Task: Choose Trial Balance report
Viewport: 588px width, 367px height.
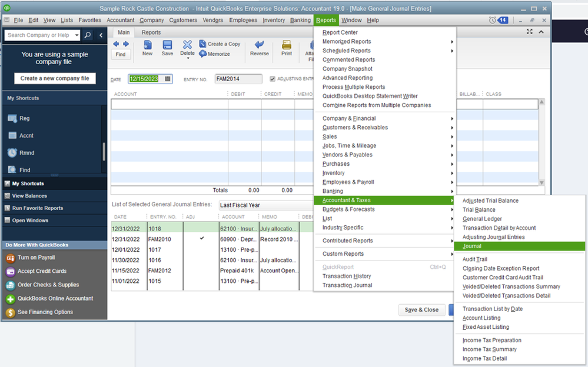Action: click(479, 210)
